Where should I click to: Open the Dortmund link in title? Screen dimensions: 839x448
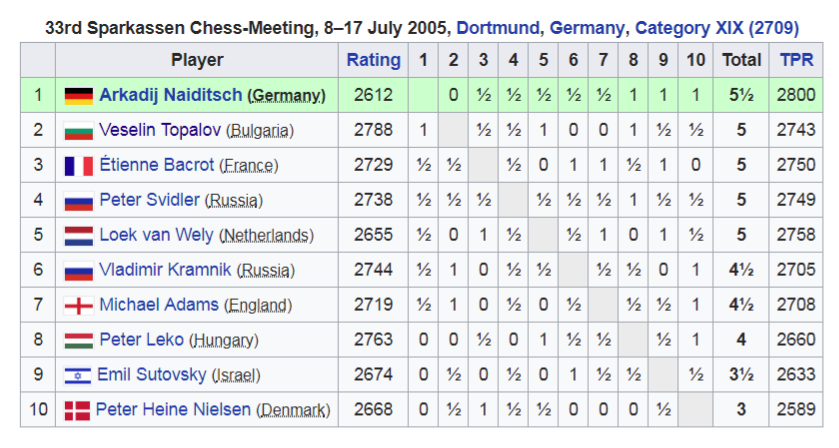click(x=498, y=28)
